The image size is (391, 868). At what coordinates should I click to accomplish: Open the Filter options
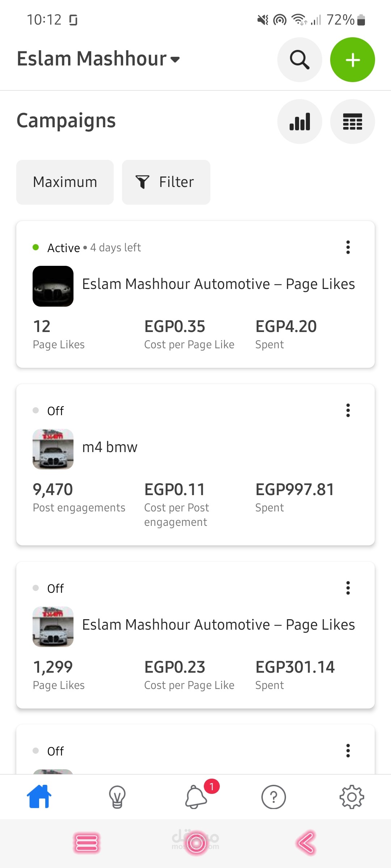point(166,182)
